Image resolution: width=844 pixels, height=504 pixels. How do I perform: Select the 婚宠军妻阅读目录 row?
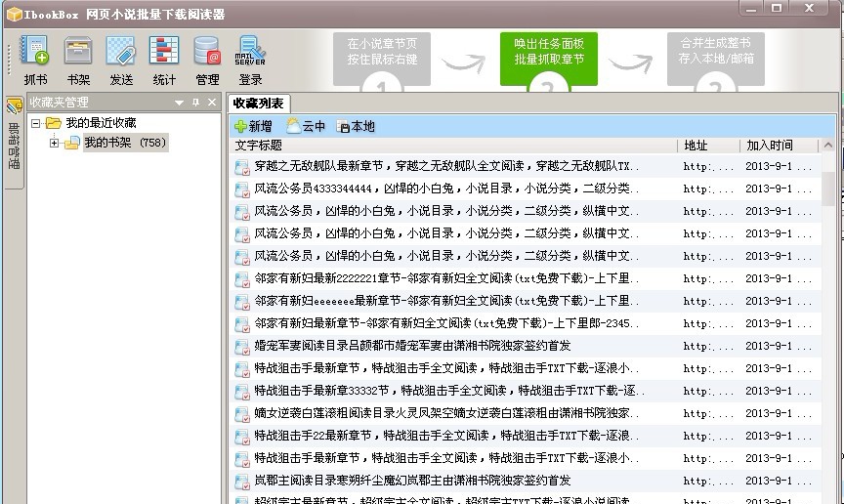pyautogui.click(x=526, y=346)
